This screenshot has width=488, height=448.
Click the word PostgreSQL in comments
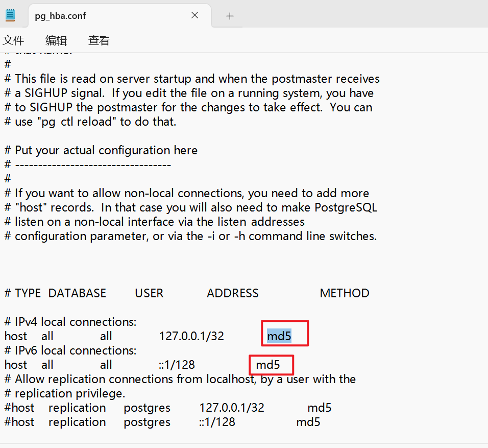point(346,207)
